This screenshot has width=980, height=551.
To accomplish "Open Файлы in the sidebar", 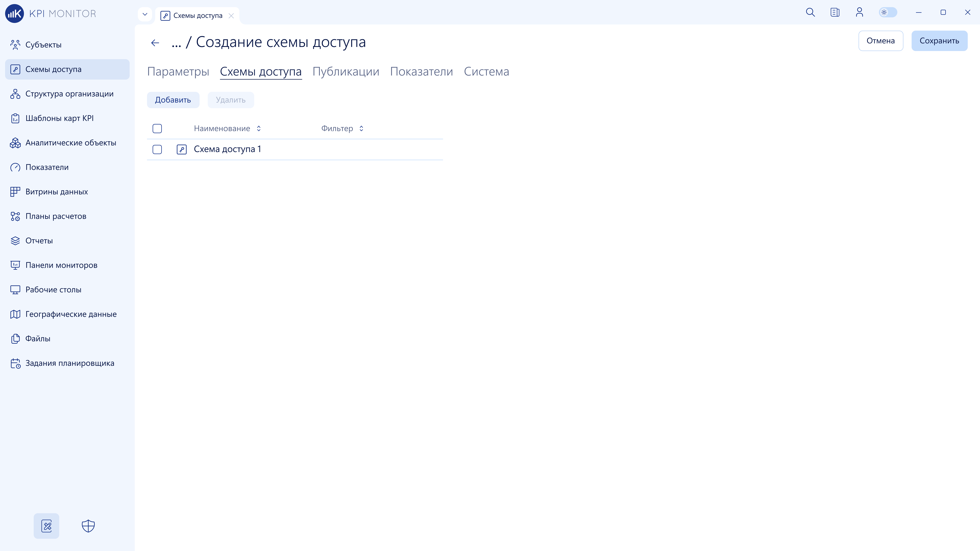I will pyautogui.click(x=67, y=339).
